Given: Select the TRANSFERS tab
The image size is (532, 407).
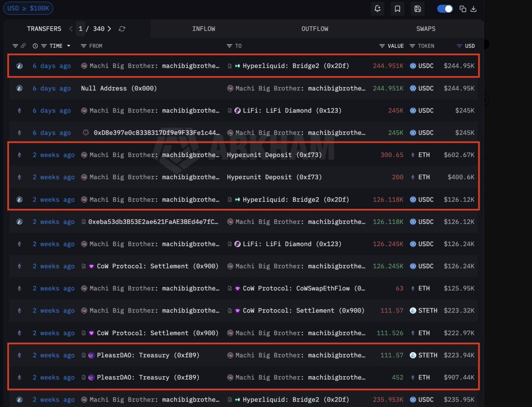Looking at the screenshot, I should click(44, 29).
